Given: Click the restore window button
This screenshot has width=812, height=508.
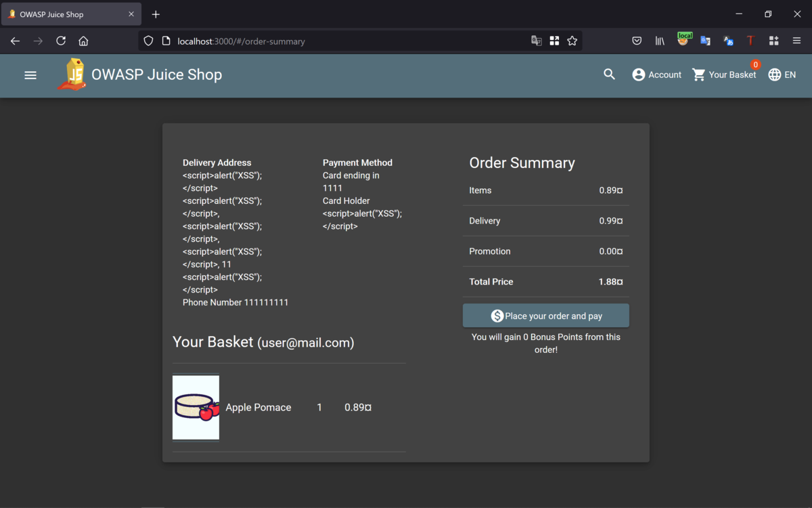Looking at the screenshot, I should (x=768, y=14).
